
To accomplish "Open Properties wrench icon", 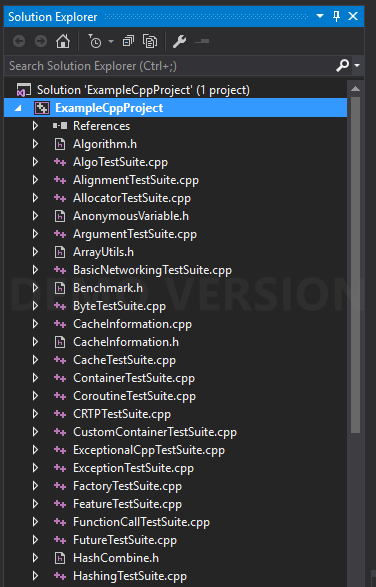I will coord(179,41).
